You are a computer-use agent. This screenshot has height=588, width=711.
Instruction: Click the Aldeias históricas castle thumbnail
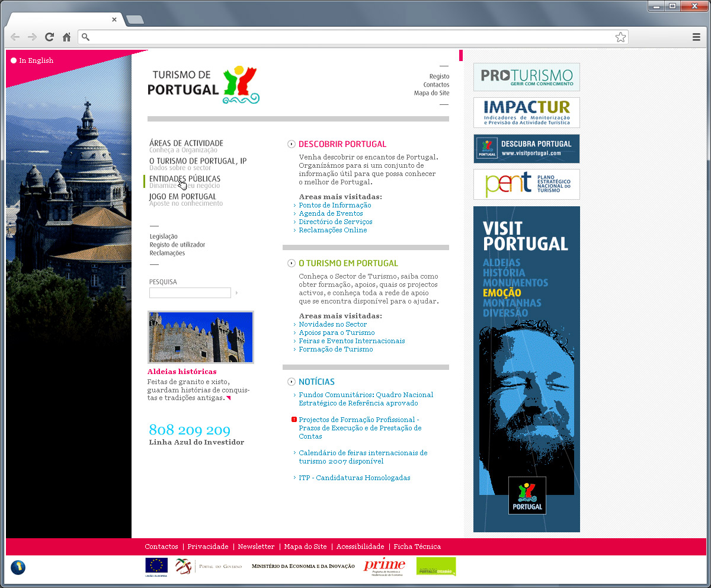click(x=200, y=337)
